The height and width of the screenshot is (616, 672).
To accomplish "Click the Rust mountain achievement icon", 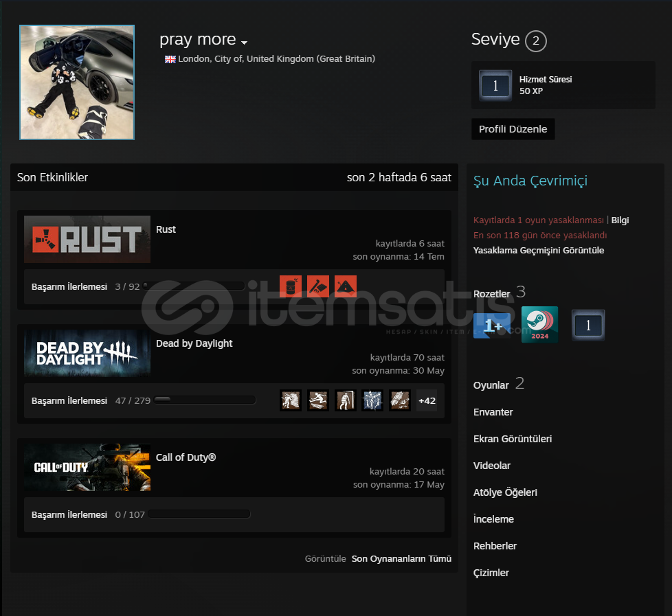I will pyautogui.click(x=346, y=286).
